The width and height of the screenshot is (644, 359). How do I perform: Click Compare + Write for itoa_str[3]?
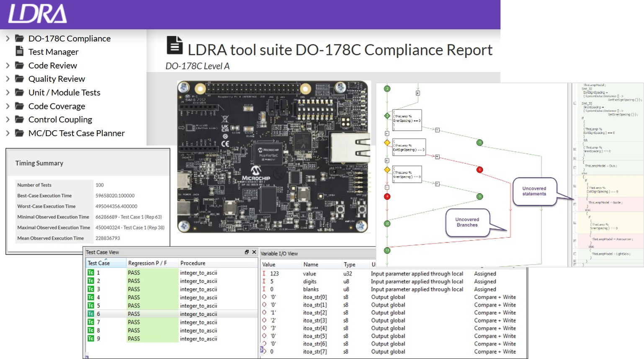[495, 320]
